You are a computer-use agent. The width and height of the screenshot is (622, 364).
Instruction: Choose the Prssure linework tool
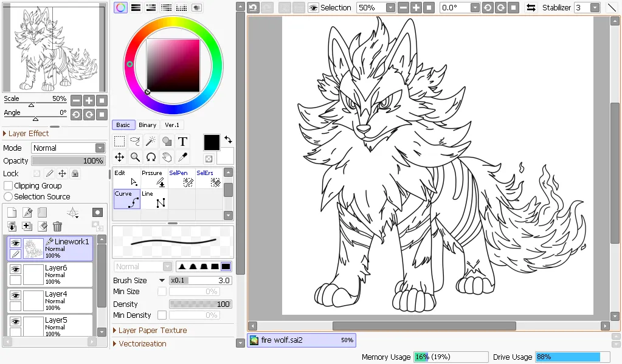(x=154, y=178)
